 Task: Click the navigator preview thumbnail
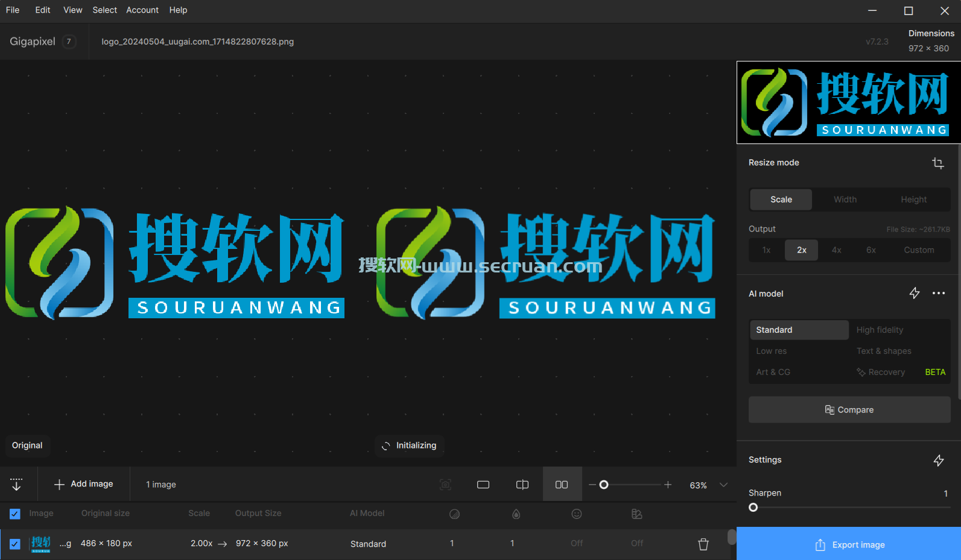point(848,102)
